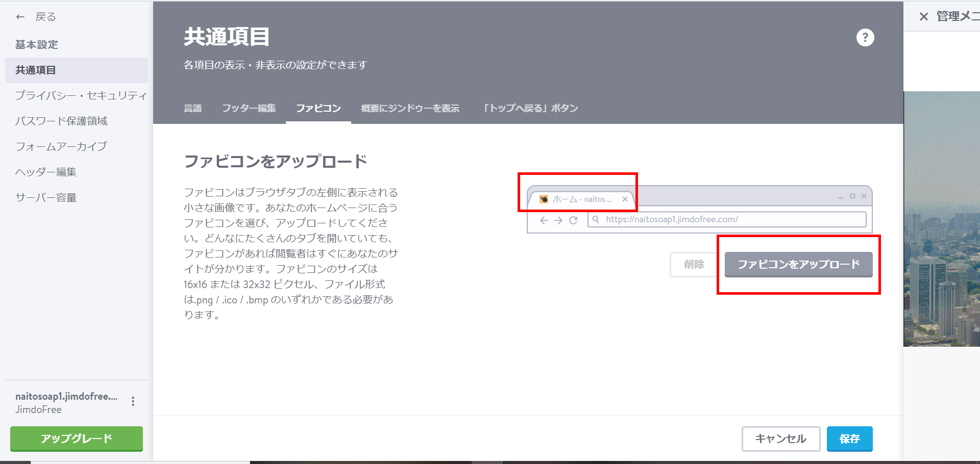Click the ファビコンをアップロード button

pyautogui.click(x=798, y=264)
